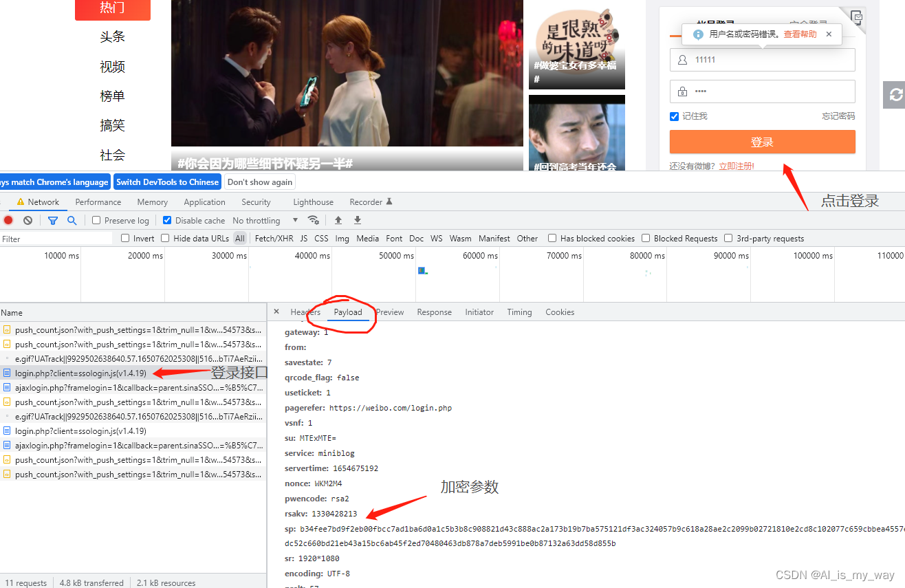Click Switch DevTools to Chinese button
The width and height of the screenshot is (905, 588).
167,182
